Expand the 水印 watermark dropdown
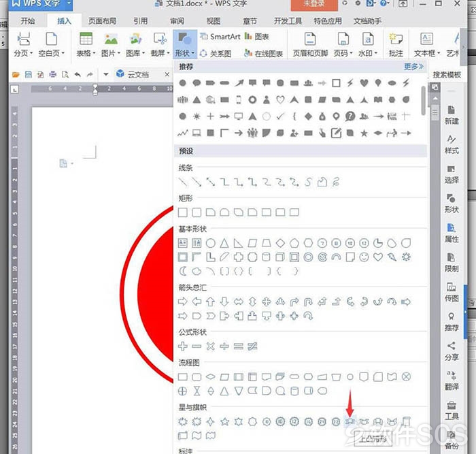Image resolution: width=476 pixels, height=454 pixels. (368, 45)
